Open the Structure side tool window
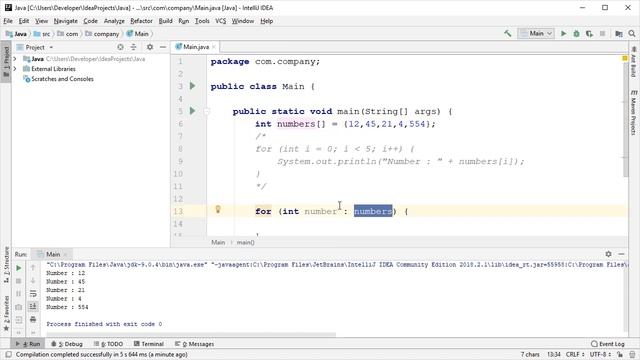This screenshot has height=360, width=640. pyautogui.click(x=6, y=265)
